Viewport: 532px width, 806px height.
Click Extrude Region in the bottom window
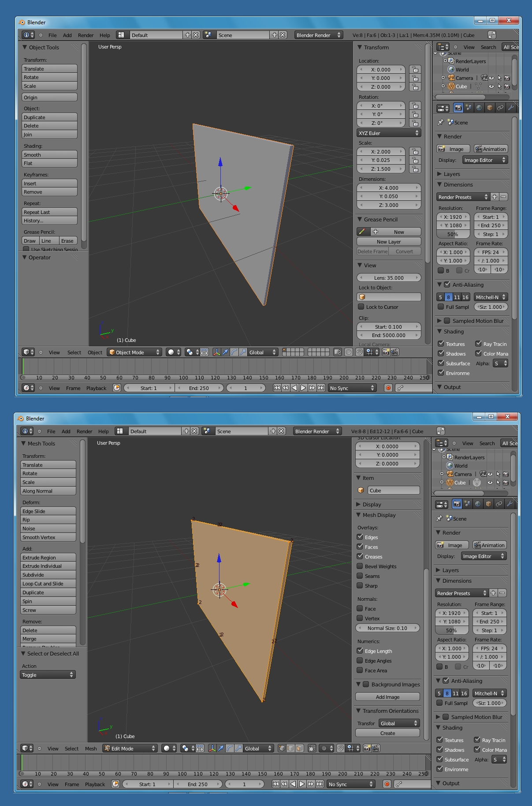[48, 557]
